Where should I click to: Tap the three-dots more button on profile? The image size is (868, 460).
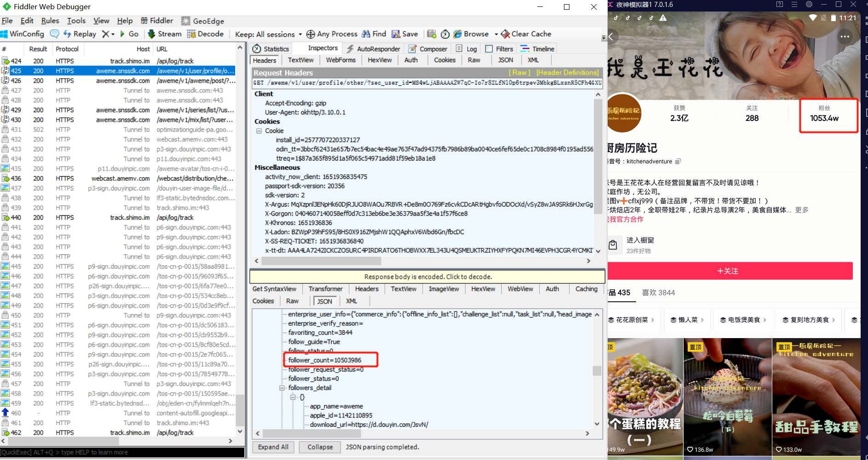point(845,37)
